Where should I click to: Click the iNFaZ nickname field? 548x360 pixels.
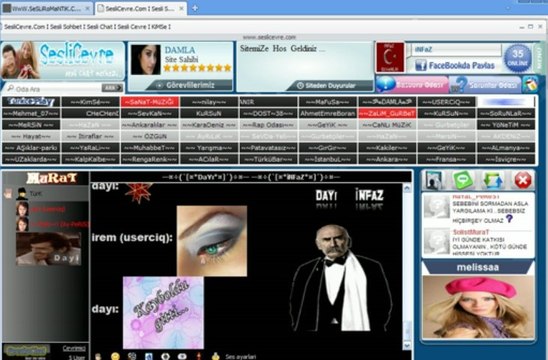pos(456,50)
